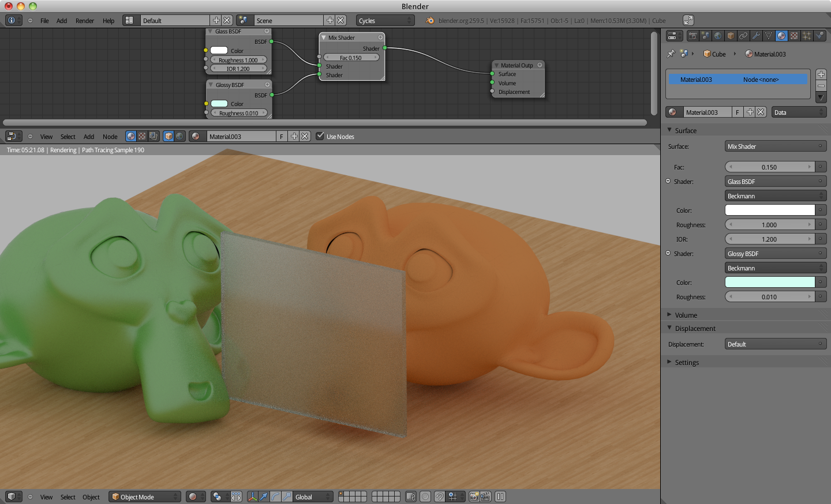Viewport: 831px width, 504px height.
Task: Open the render engine Cycles dropdown
Action: 385,20
